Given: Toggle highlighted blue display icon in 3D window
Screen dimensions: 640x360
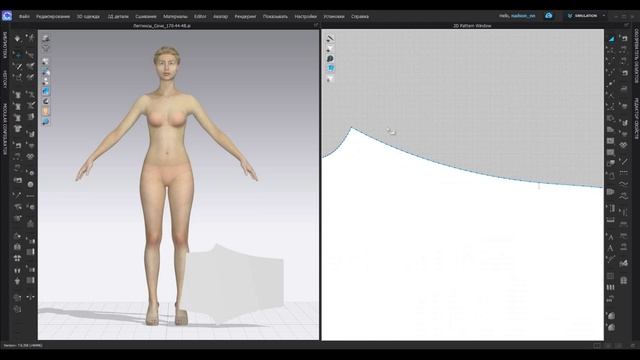Looking at the screenshot, I should point(46,91).
